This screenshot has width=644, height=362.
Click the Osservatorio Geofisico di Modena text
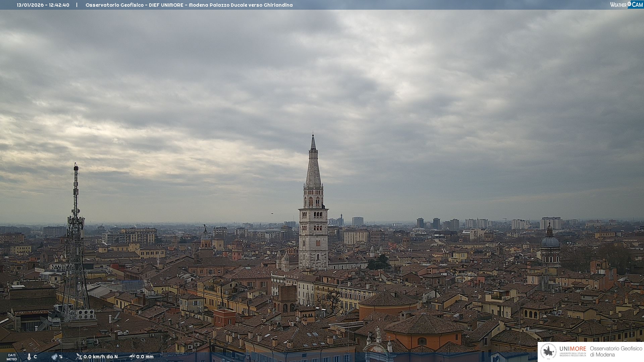[616, 352]
